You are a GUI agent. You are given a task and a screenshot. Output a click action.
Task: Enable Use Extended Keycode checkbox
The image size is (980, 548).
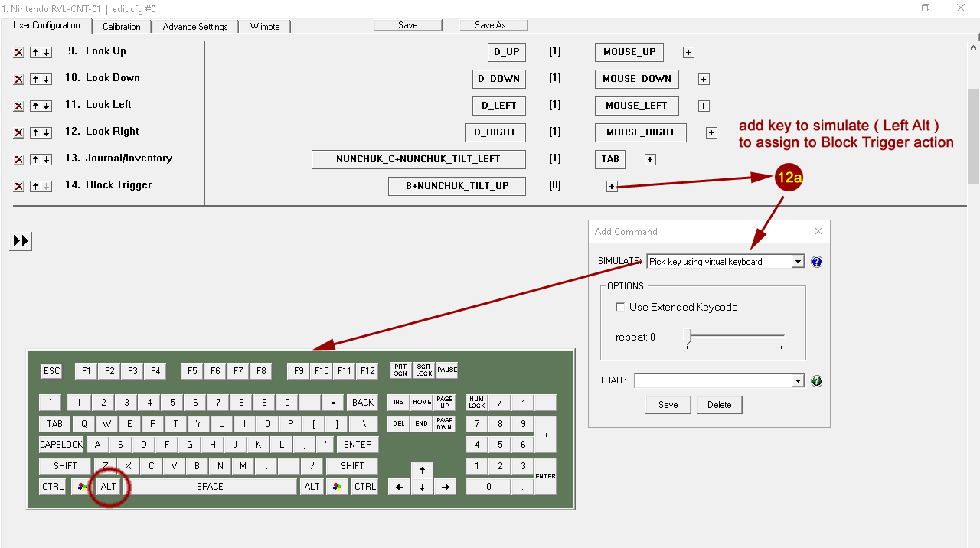(620, 307)
